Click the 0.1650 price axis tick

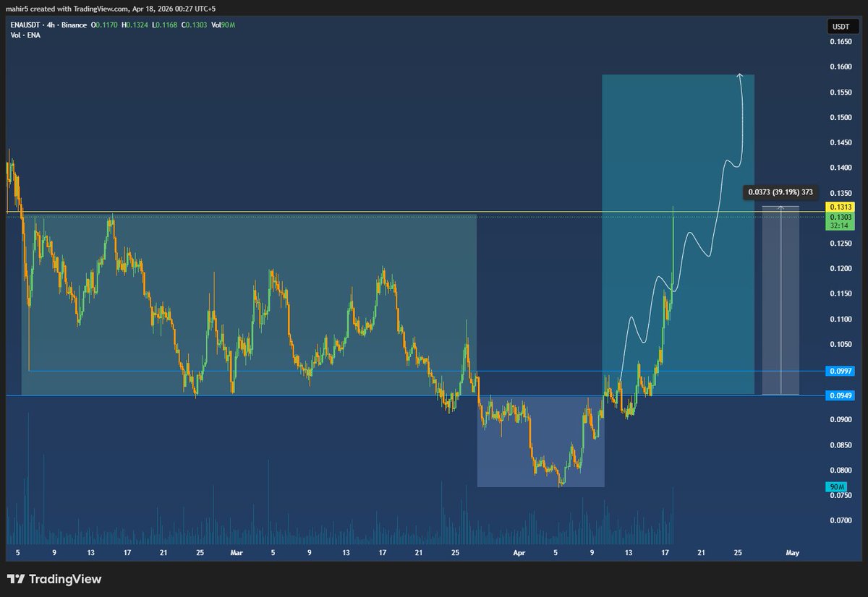click(841, 43)
